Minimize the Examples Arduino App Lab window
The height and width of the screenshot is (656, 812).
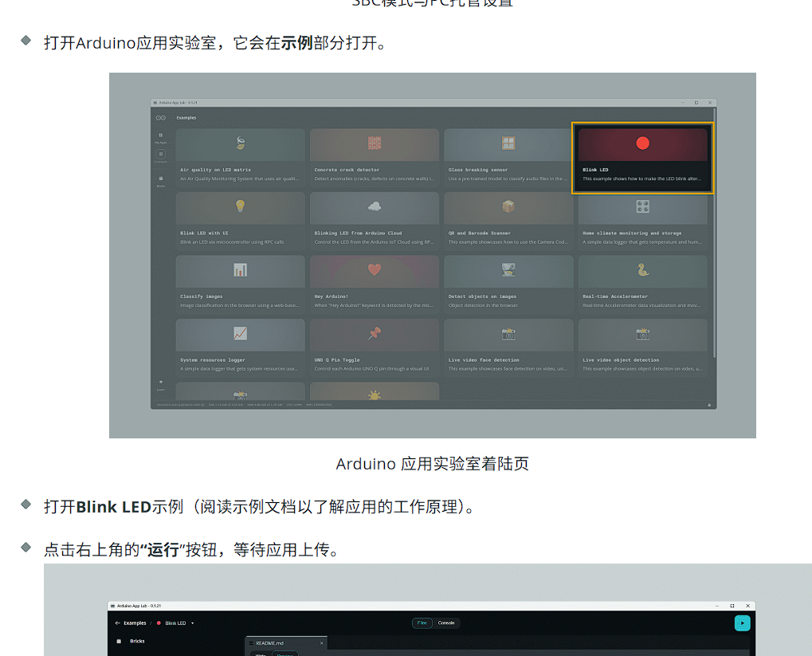coord(683,103)
